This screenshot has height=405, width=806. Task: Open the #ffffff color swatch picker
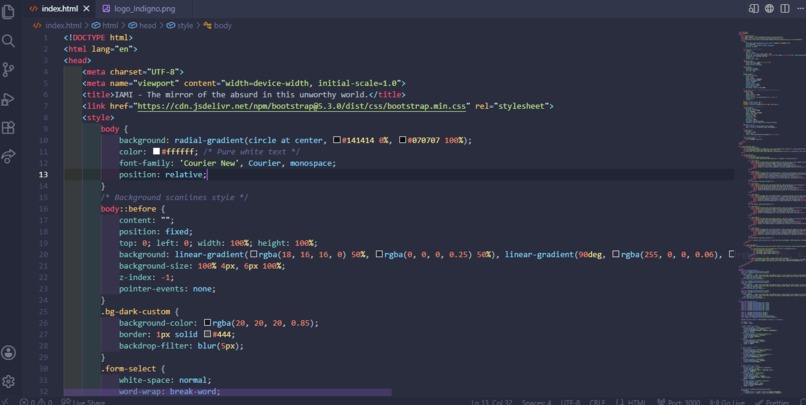[156, 151]
